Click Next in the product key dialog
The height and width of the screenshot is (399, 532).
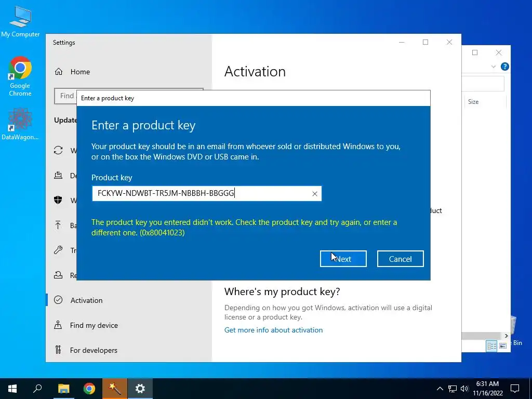tap(343, 259)
